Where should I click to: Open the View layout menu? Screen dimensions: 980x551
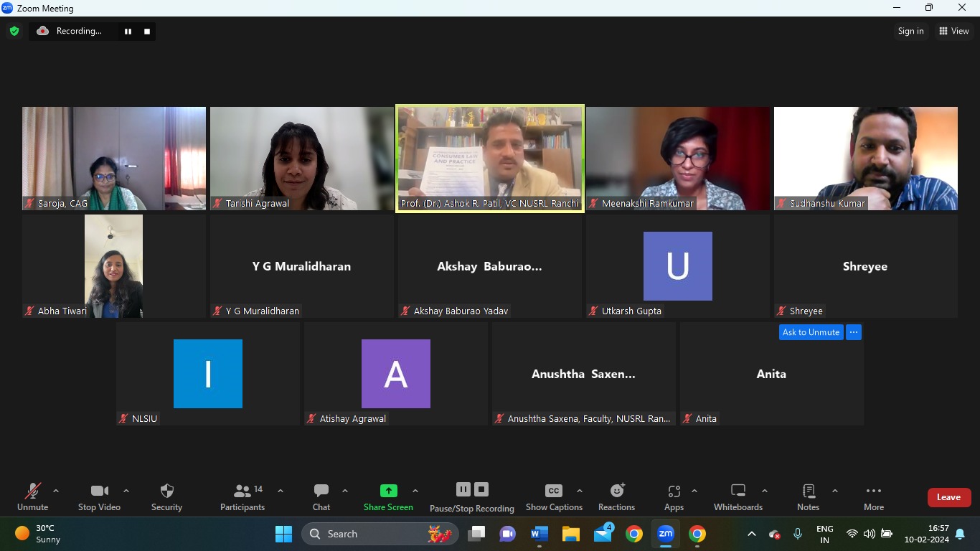(x=953, y=31)
